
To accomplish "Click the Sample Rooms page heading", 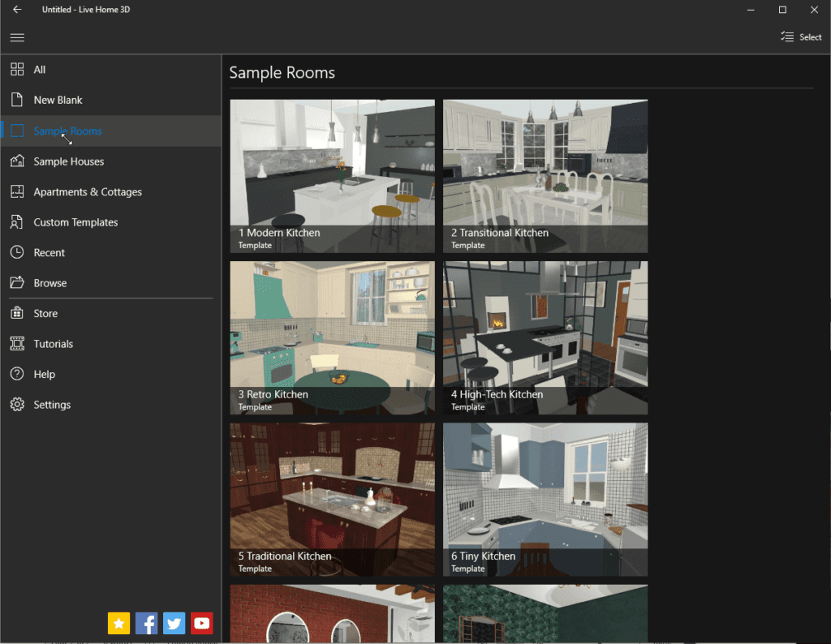I will tap(282, 72).
